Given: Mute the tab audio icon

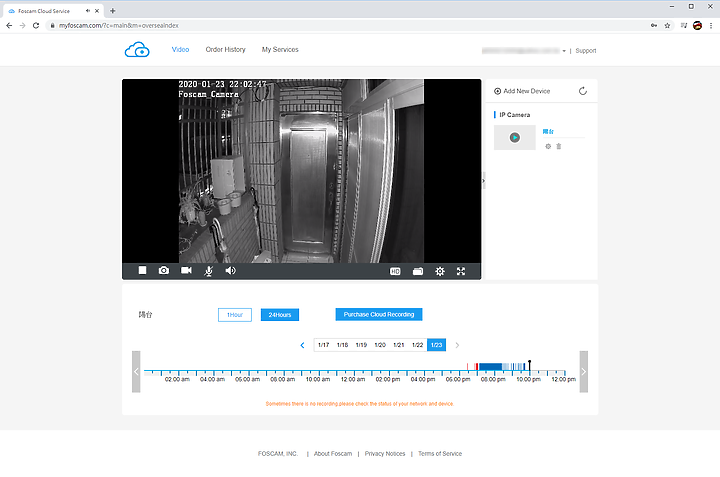Looking at the screenshot, I should pos(88,11).
